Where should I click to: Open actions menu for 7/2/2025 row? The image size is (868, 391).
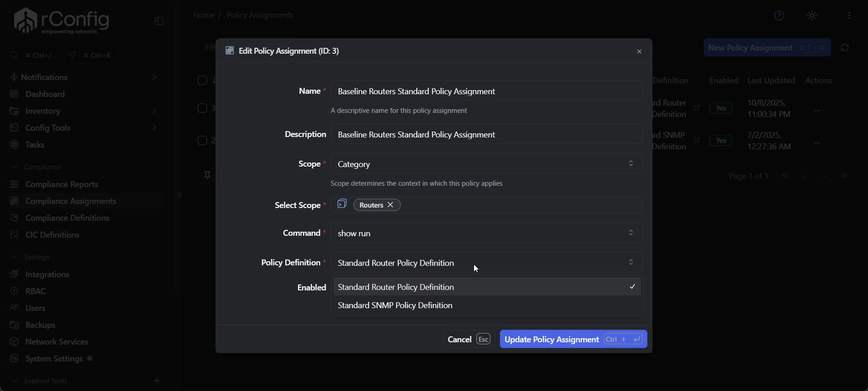[x=817, y=143]
